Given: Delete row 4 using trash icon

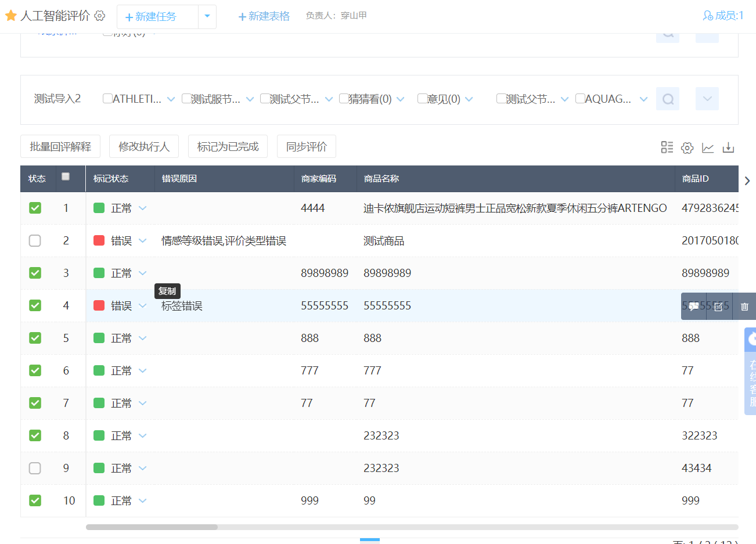Looking at the screenshot, I should (744, 307).
